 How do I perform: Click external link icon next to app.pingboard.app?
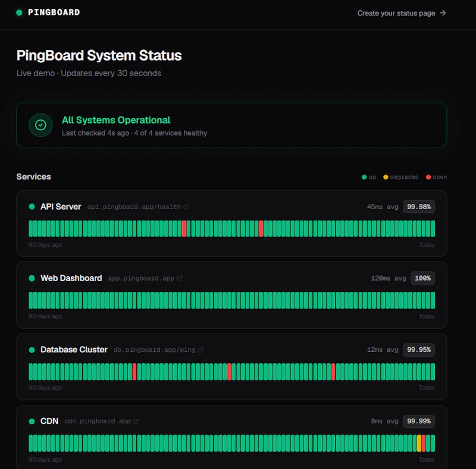(180, 278)
